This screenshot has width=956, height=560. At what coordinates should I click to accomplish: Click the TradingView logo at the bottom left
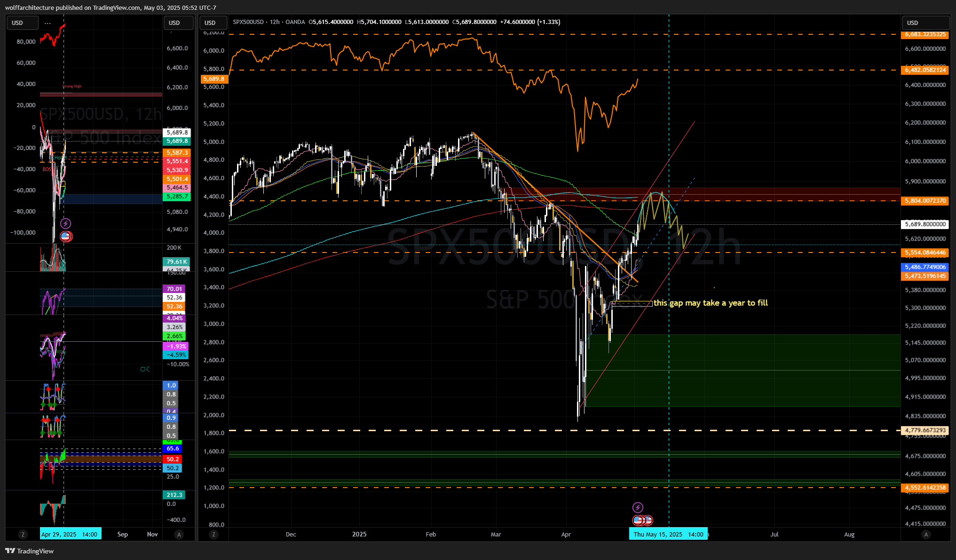coord(30,551)
